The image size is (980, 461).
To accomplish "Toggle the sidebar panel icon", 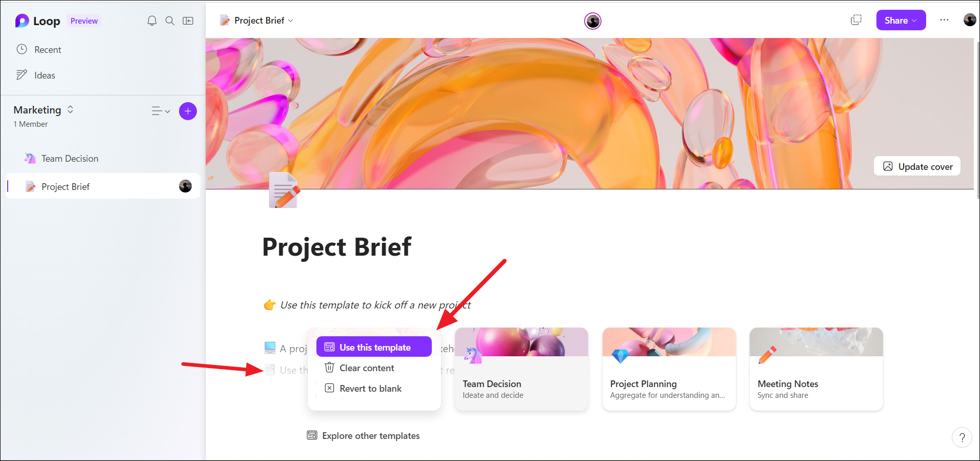I will (188, 21).
